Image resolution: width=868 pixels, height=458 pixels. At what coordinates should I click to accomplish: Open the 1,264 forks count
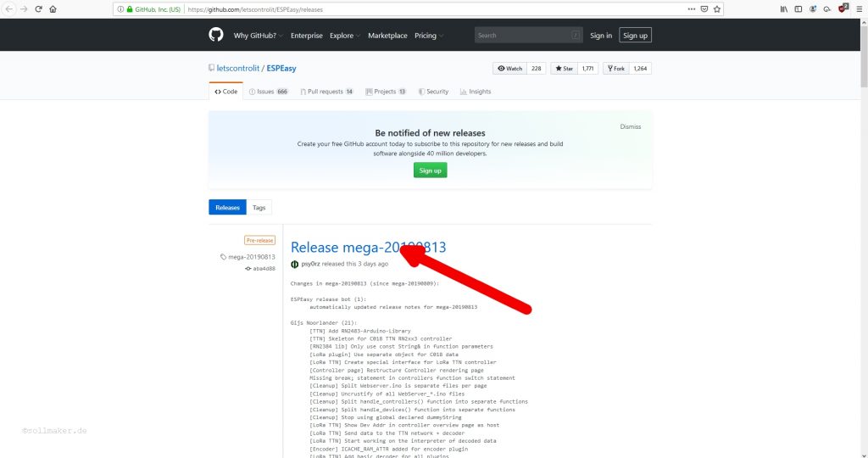point(640,68)
